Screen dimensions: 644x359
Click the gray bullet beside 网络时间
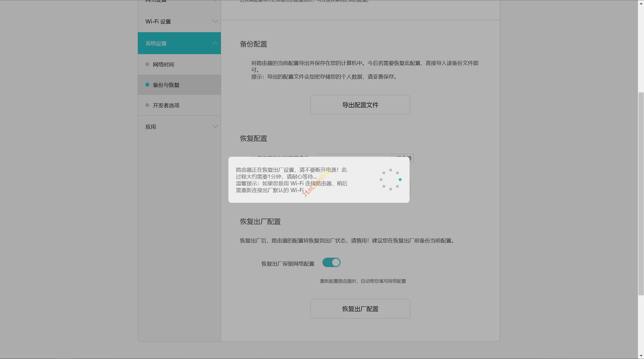(x=147, y=64)
